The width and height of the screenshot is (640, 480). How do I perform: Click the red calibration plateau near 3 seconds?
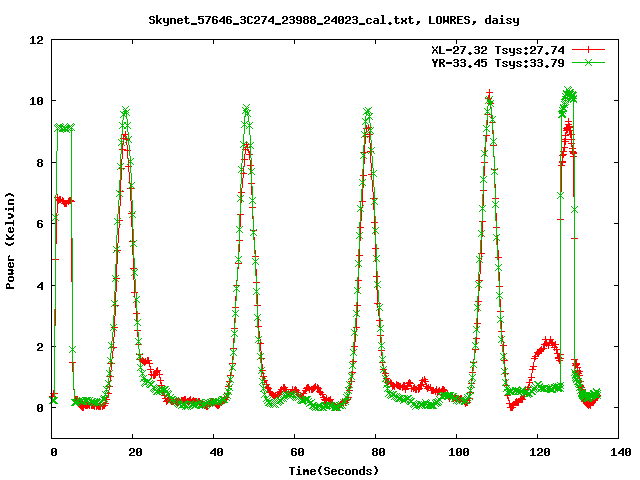pyautogui.click(x=64, y=201)
